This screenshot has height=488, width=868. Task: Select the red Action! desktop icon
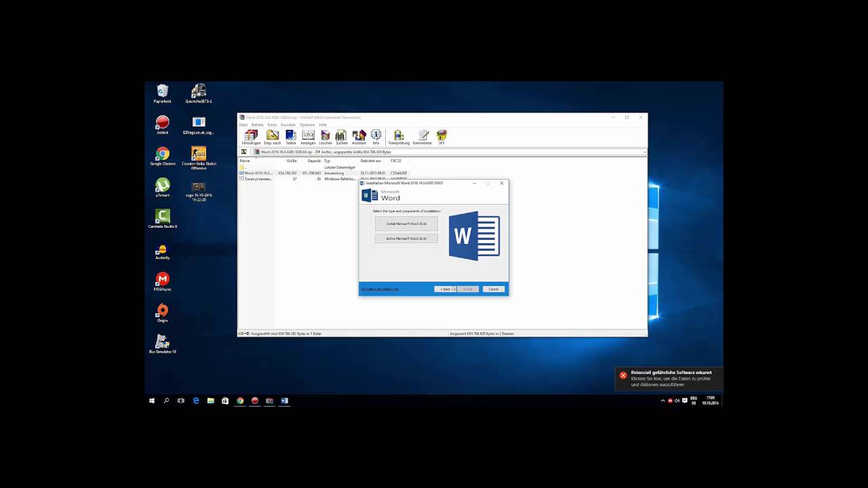163,125
